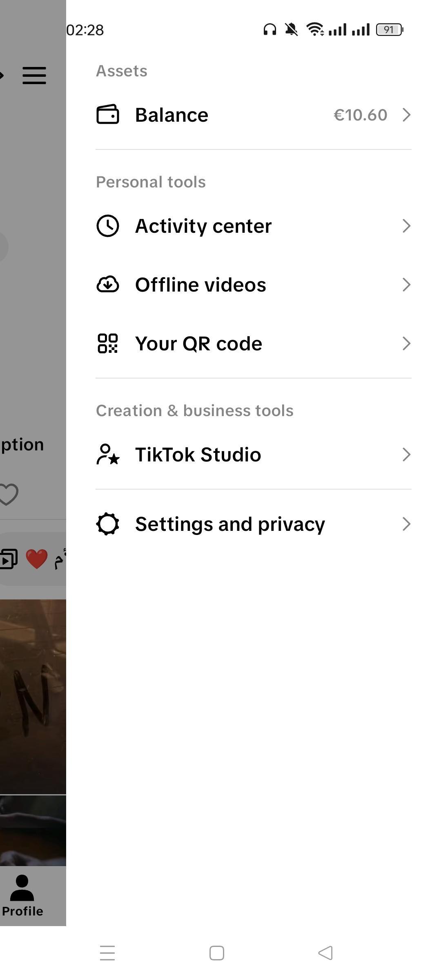Tap the wallet icon beside Balance
This screenshot has width=441, height=980.
[107, 115]
